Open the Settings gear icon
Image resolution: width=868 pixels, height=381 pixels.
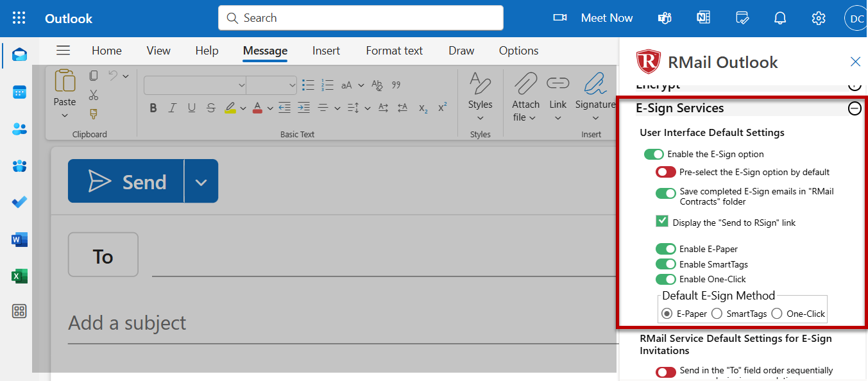coord(818,18)
